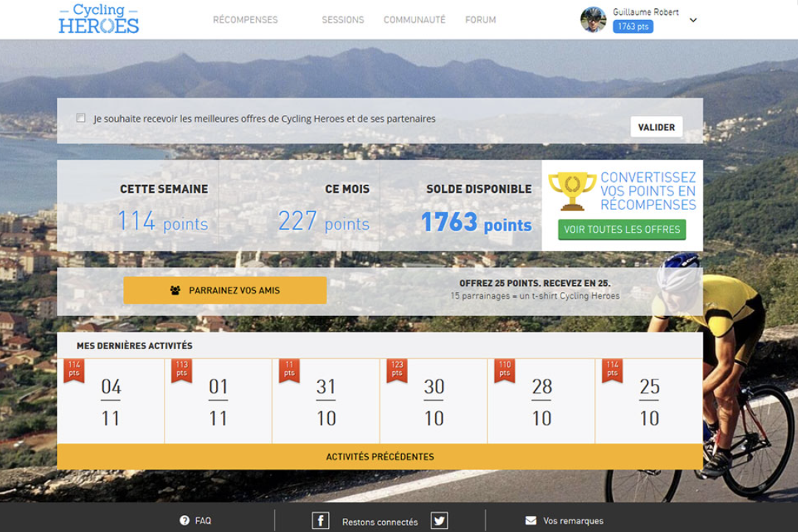
Task: Open the RÉCOMPENSES menu
Action: (x=246, y=20)
